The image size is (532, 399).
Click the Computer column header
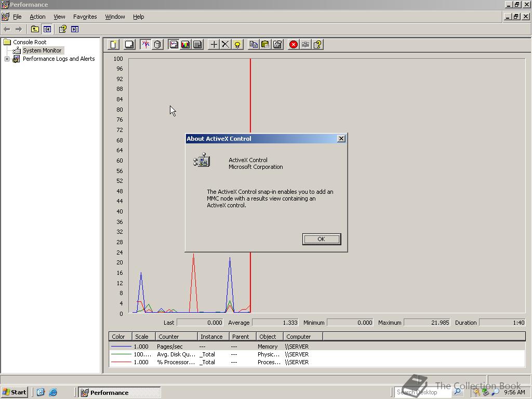pyautogui.click(x=303, y=337)
